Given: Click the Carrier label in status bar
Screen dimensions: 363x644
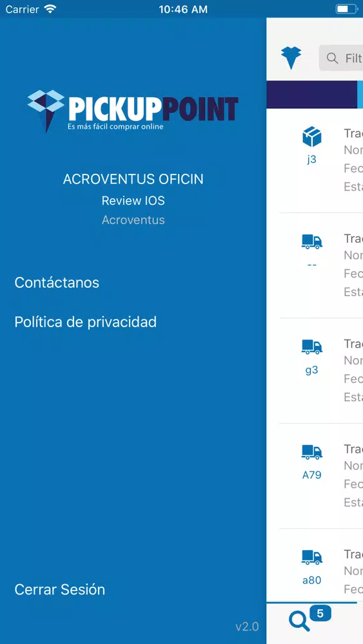Looking at the screenshot, I should (22, 9).
